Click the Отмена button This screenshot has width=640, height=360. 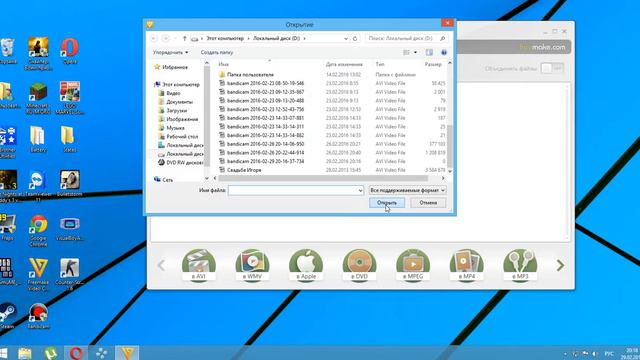click(x=428, y=203)
